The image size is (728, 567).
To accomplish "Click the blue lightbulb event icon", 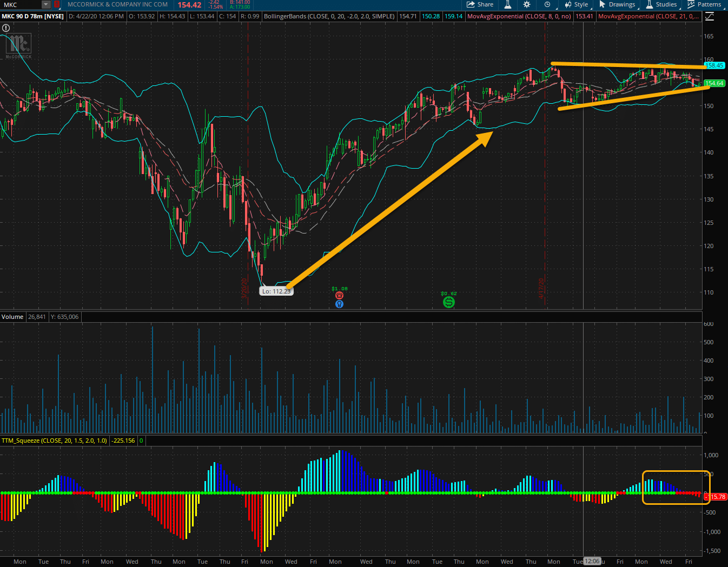I will [339, 304].
